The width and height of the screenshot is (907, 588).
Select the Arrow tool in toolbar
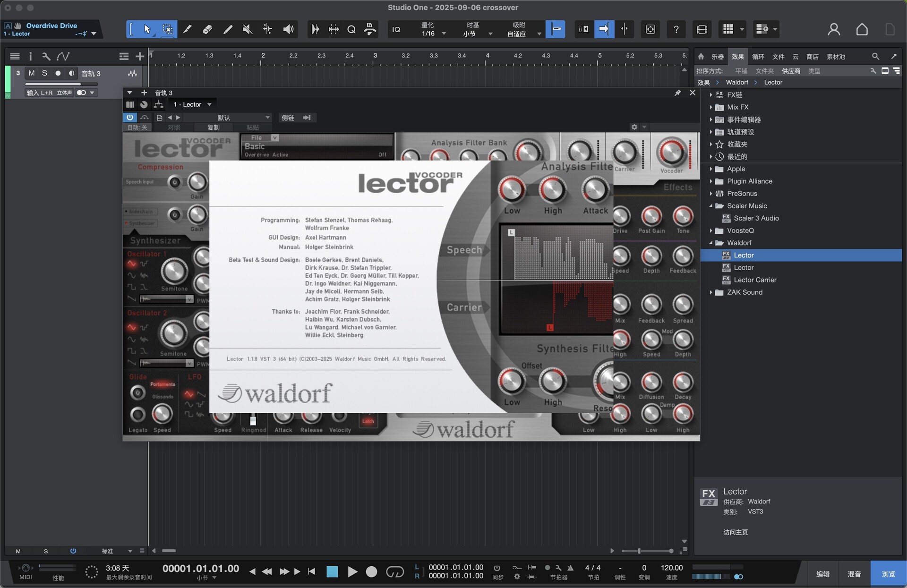pos(147,29)
